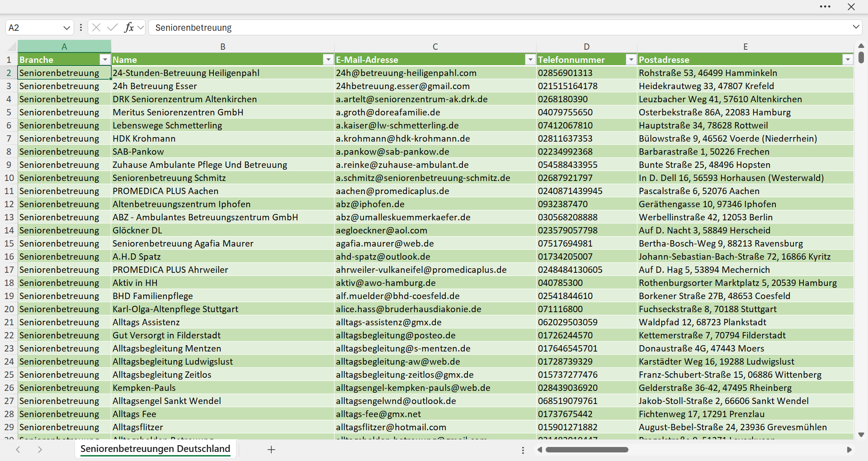Open the Insert Function fx button

[x=129, y=28]
